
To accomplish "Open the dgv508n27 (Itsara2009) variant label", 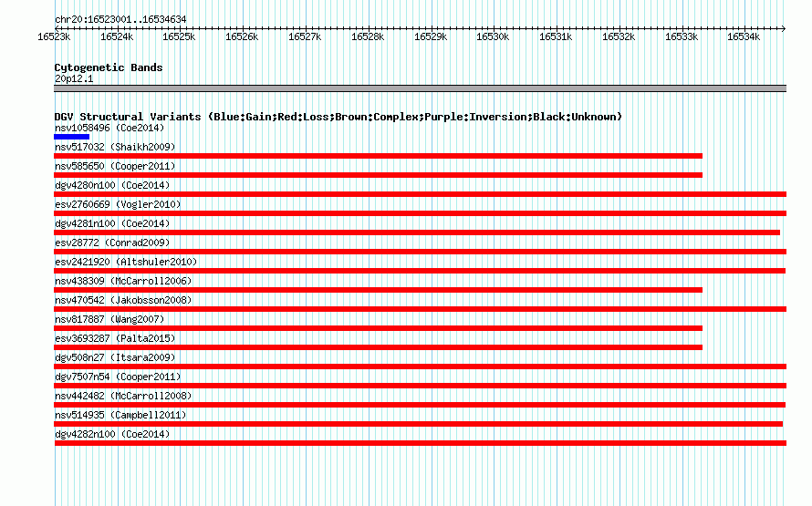I will point(115,357).
